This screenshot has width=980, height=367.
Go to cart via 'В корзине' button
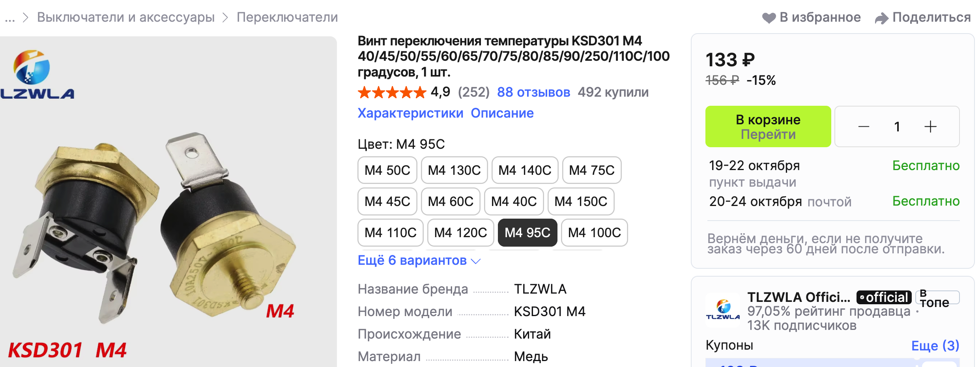click(768, 127)
